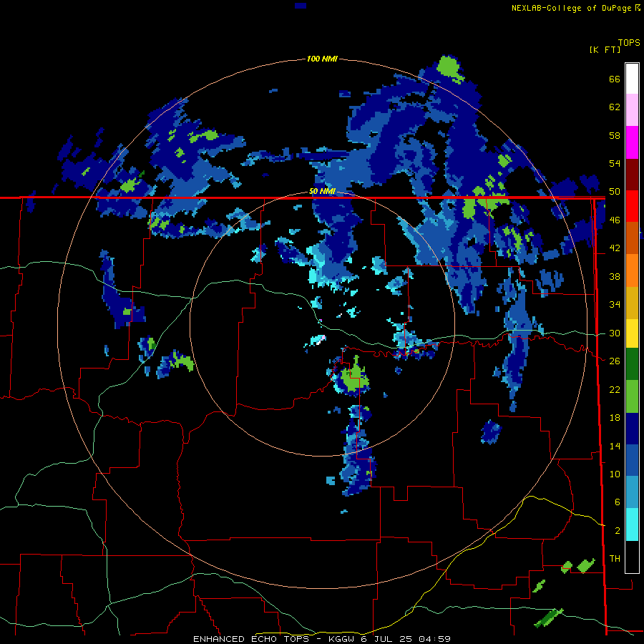This screenshot has height=644, width=644.
Task: Click the TH threshold label on the scale
Action: pos(615,559)
